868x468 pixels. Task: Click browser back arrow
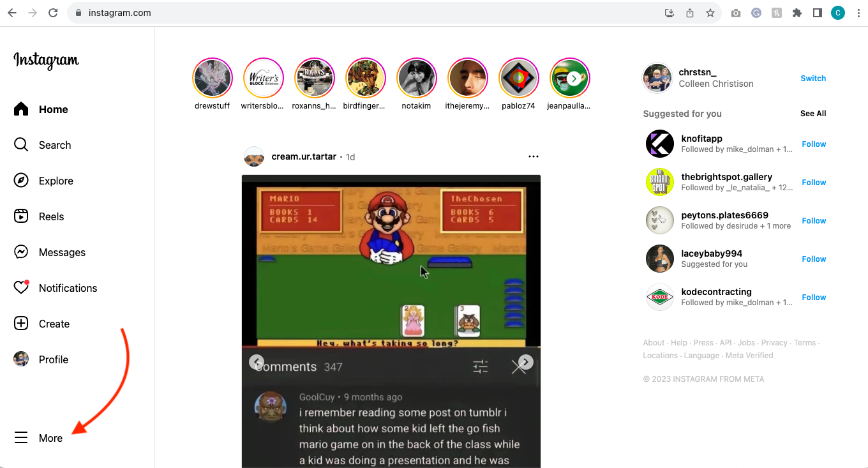[11, 13]
